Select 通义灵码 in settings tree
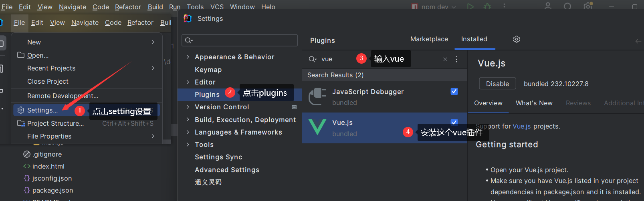This screenshot has width=644, height=201. [x=208, y=182]
